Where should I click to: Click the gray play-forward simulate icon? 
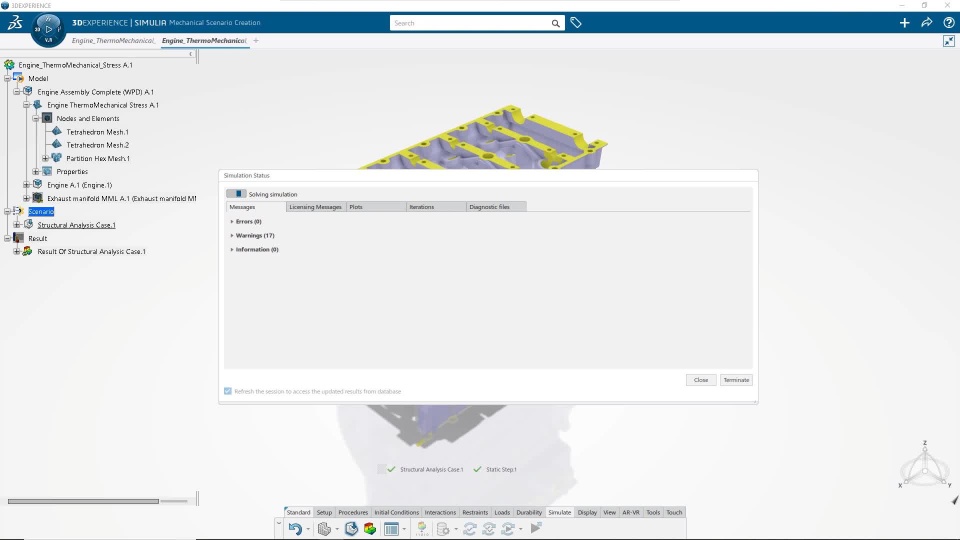click(x=536, y=528)
